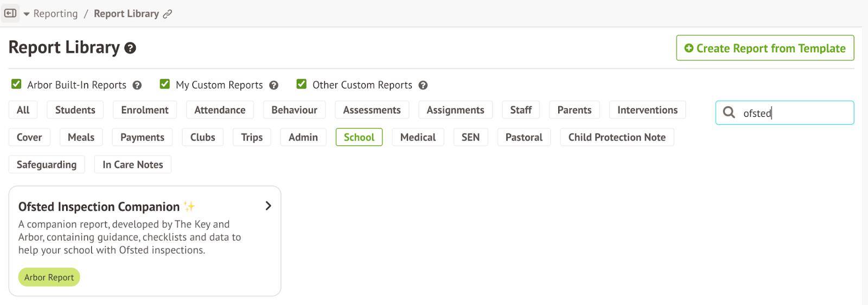
Task: Switch to the Safeguarding category filter
Action: click(x=47, y=164)
